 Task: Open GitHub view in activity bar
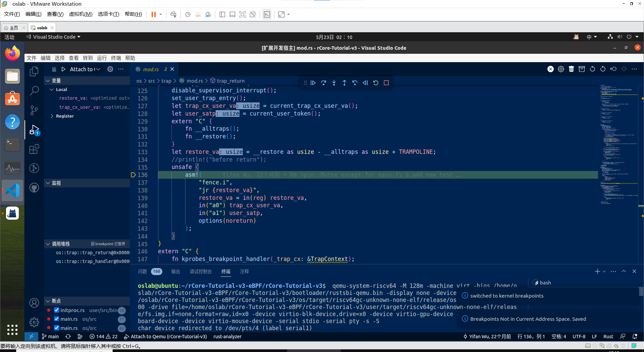(34, 187)
